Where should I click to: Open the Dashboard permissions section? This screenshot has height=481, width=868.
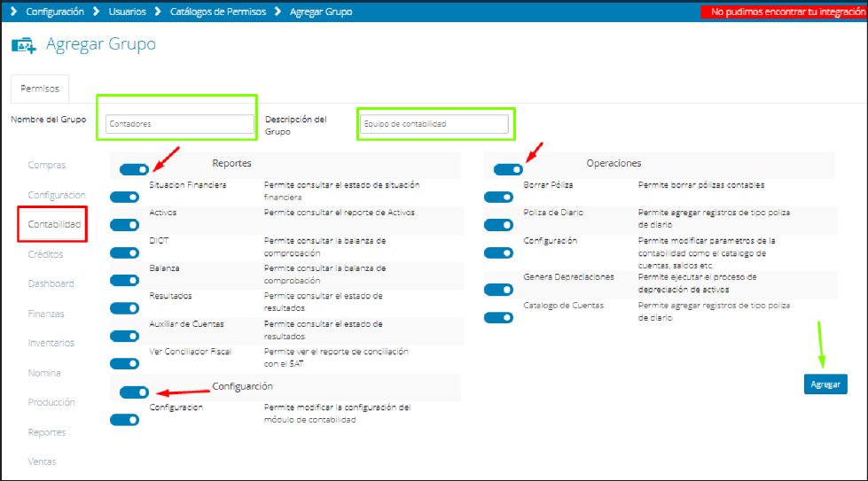[x=51, y=283]
